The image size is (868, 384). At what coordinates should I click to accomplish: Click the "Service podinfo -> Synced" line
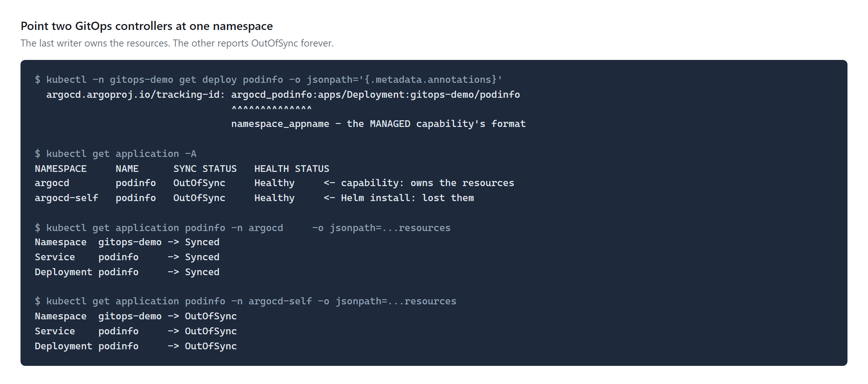(127, 257)
